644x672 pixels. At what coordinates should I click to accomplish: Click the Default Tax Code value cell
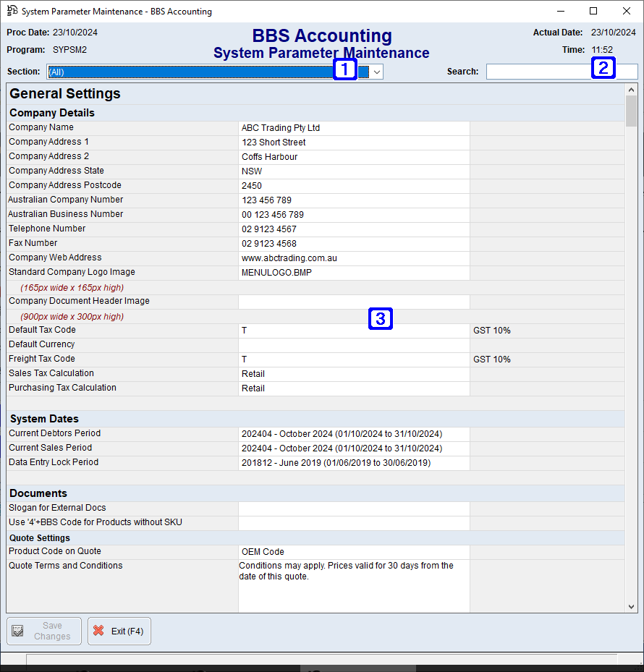tap(353, 331)
